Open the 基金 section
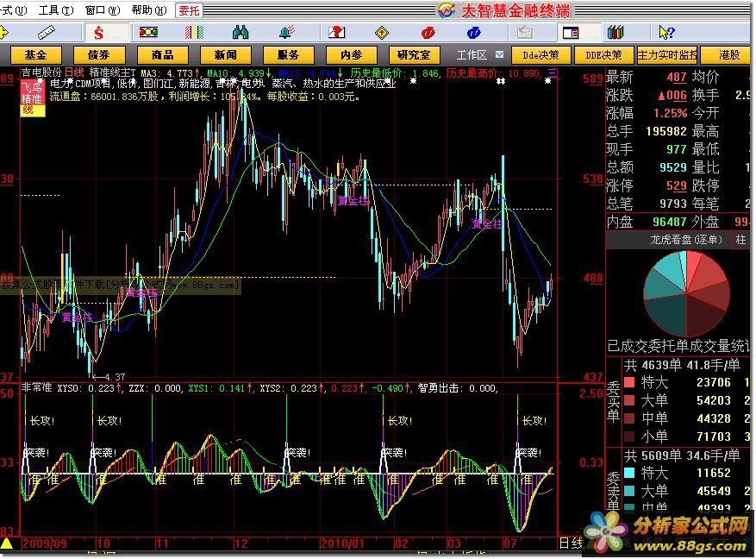 (35, 55)
